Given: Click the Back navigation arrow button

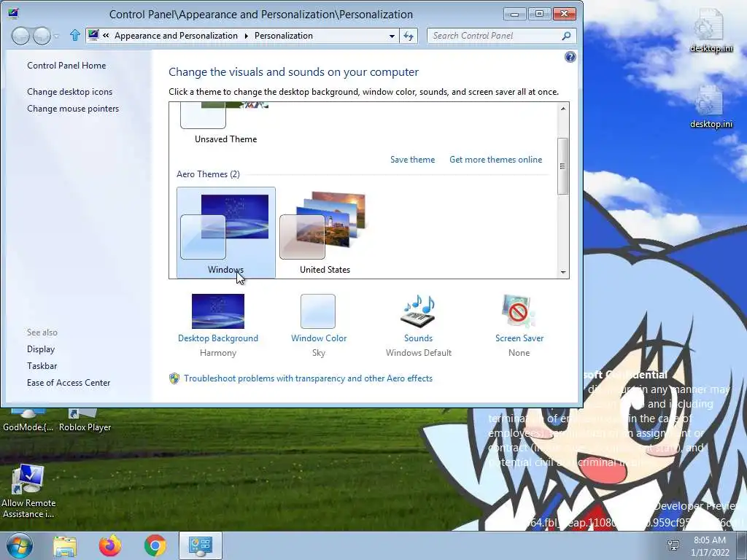Looking at the screenshot, I should pyautogui.click(x=20, y=36).
